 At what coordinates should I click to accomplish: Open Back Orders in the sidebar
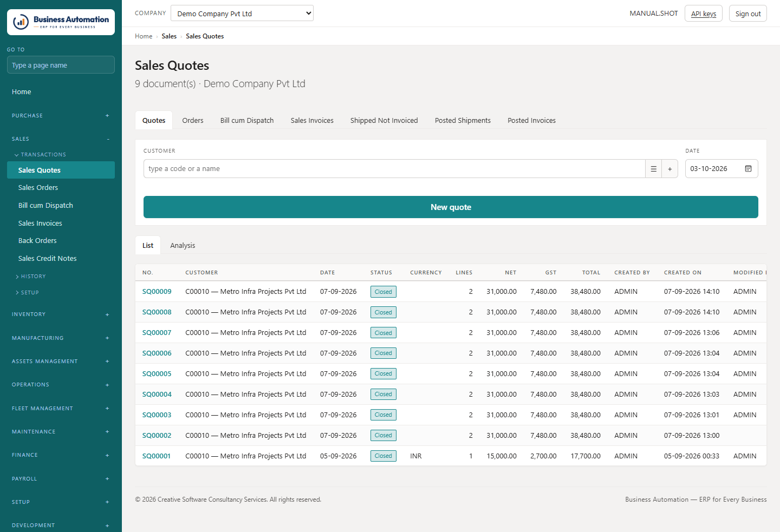pyautogui.click(x=61, y=241)
